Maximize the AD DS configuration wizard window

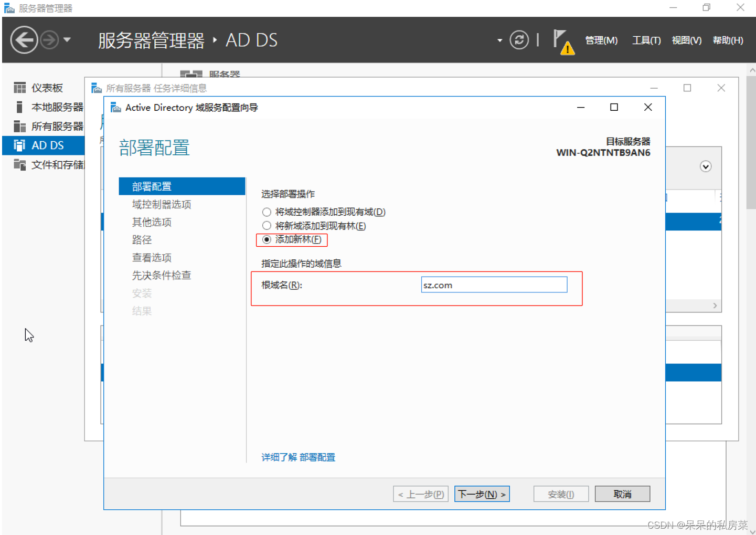point(614,107)
